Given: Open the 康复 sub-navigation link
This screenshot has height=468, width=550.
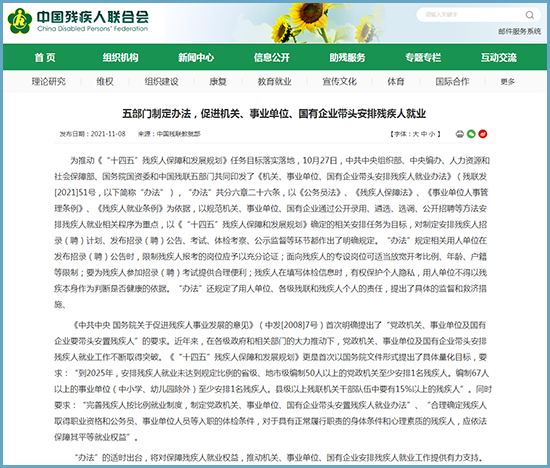Looking at the screenshot, I should point(218,82).
